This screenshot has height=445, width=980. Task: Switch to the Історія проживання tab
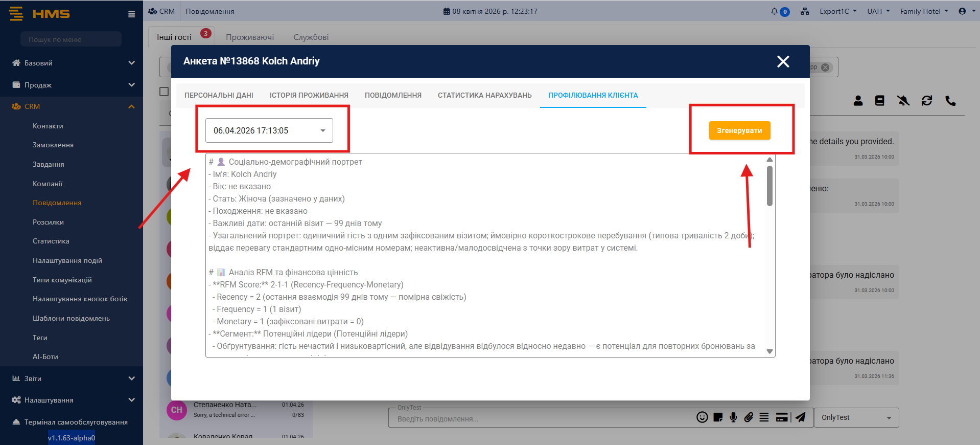pos(309,95)
